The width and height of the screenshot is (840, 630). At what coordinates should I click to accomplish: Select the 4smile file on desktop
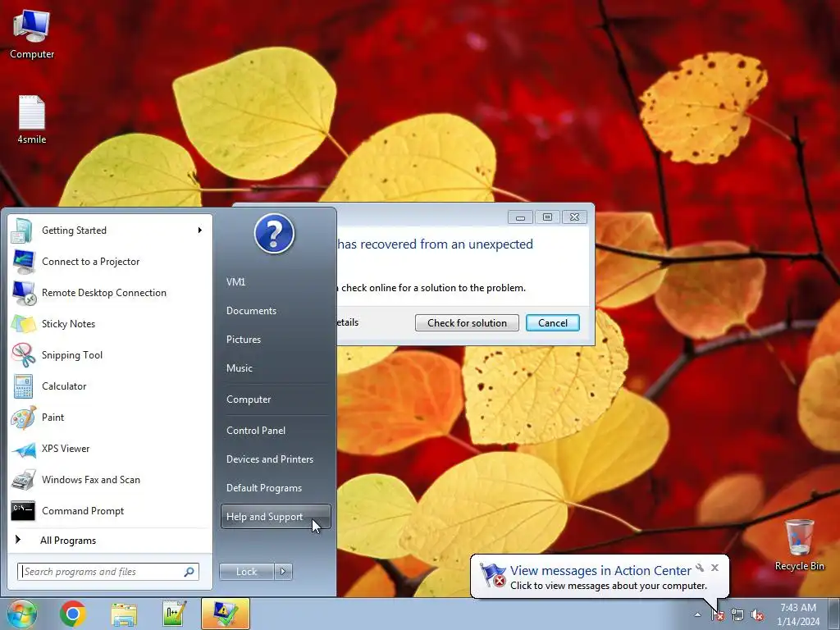click(x=32, y=120)
